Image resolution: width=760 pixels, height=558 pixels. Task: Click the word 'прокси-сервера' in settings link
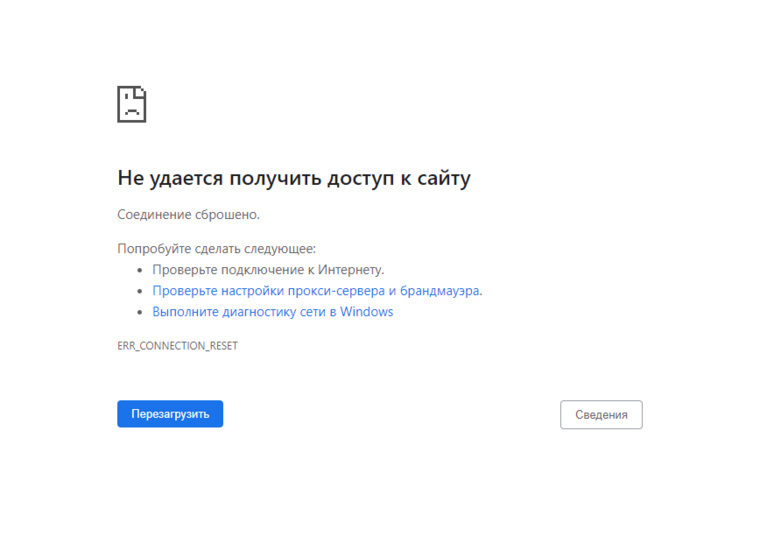(335, 291)
